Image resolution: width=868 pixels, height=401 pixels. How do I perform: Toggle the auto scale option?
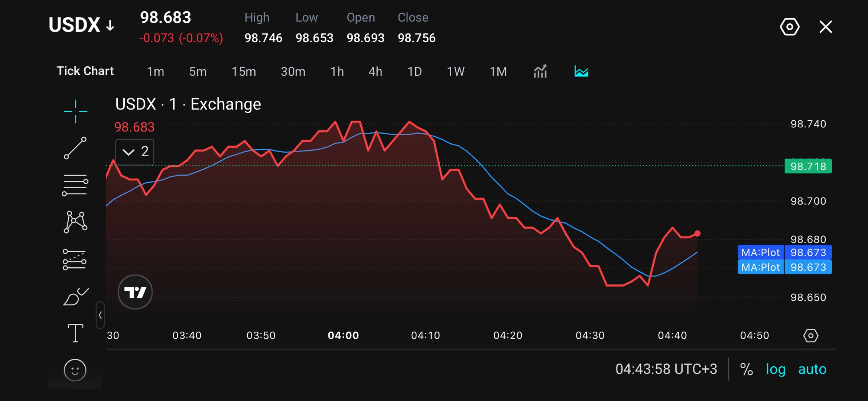tap(812, 369)
